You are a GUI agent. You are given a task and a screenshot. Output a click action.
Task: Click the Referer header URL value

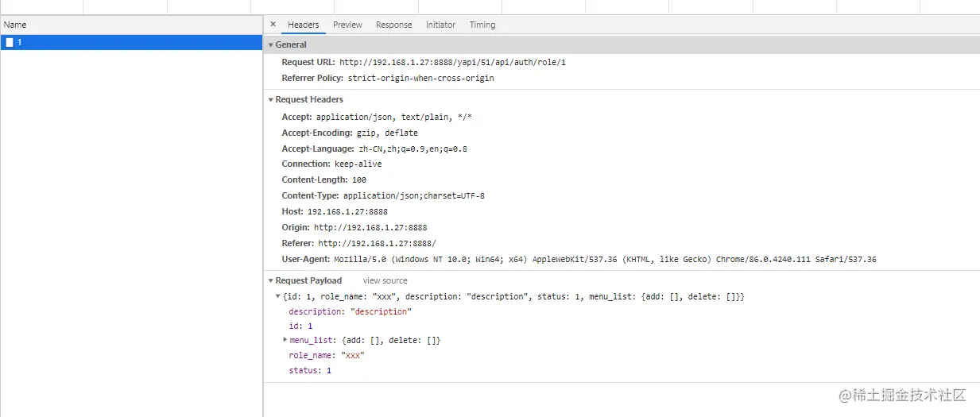pyautogui.click(x=377, y=243)
